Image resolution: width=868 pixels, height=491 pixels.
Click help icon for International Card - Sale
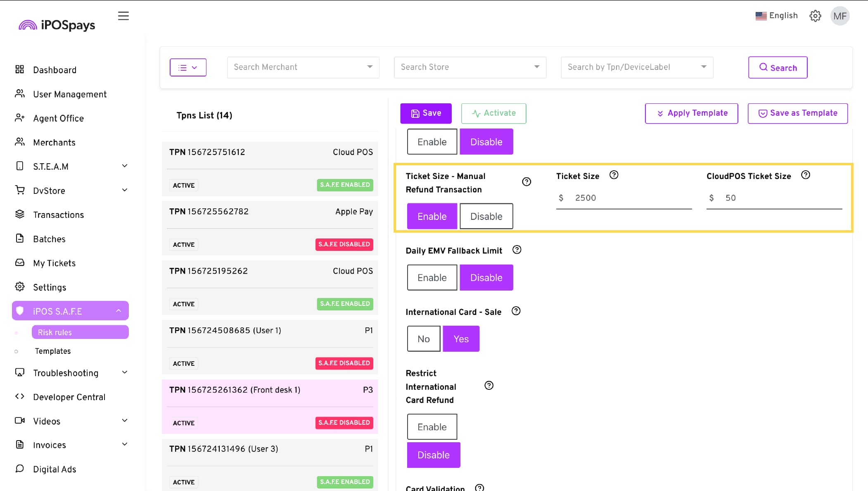pos(516,311)
